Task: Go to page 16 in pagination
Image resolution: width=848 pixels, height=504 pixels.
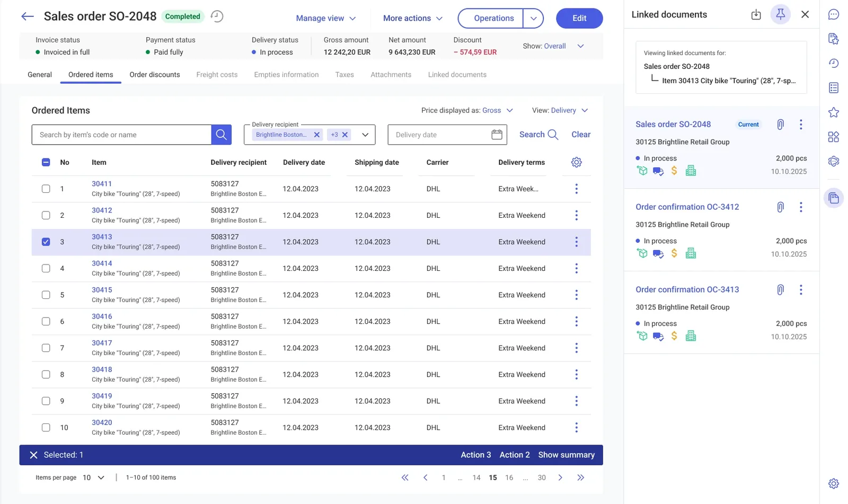Action: click(509, 478)
